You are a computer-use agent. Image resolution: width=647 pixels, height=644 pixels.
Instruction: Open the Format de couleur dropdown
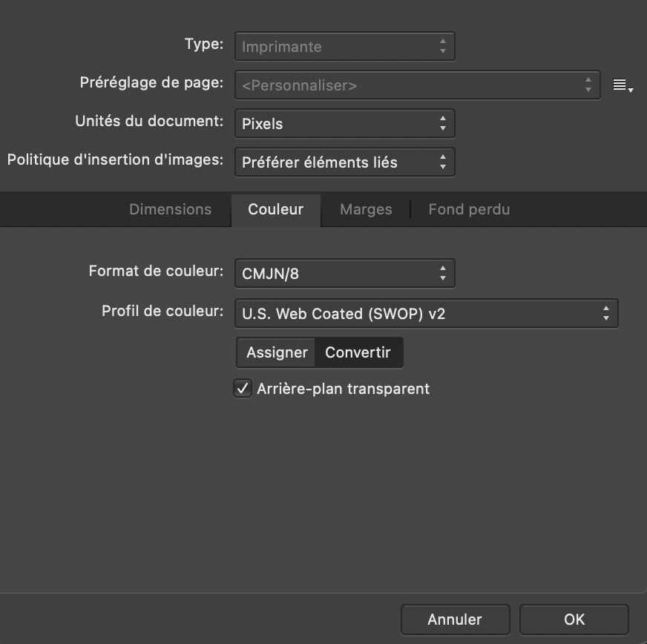(x=345, y=274)
